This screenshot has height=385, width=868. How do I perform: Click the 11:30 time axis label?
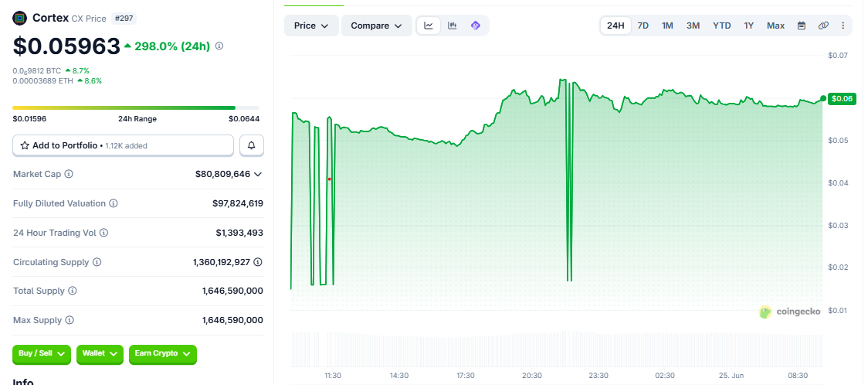click(333, 375)
